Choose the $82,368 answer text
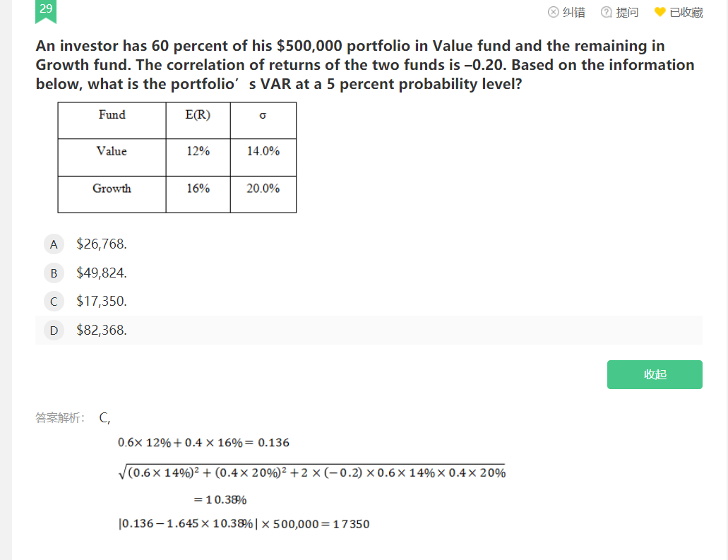This screenshot has height=560, width=728. coord(102,330)
